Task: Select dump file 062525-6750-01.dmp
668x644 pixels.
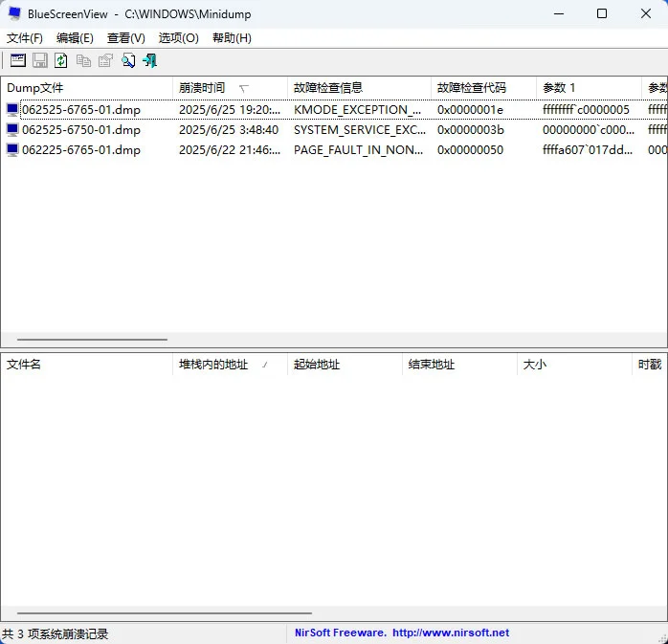Action: (81, 130)
